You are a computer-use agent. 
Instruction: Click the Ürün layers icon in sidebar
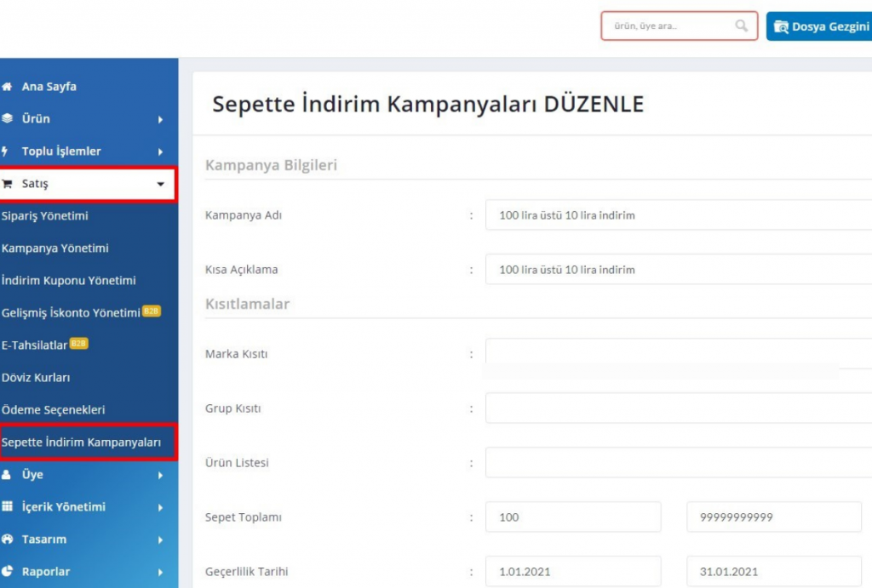pos(7,118)
